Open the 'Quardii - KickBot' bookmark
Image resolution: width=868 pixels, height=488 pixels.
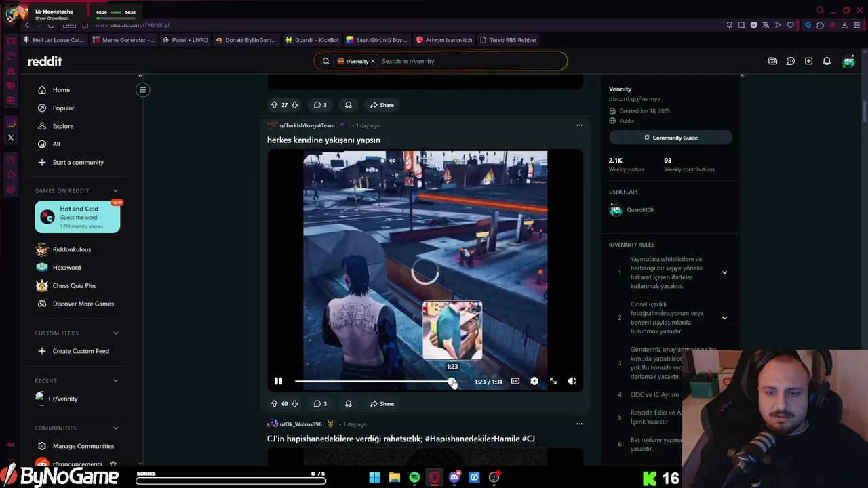click(x=312, y=40)
